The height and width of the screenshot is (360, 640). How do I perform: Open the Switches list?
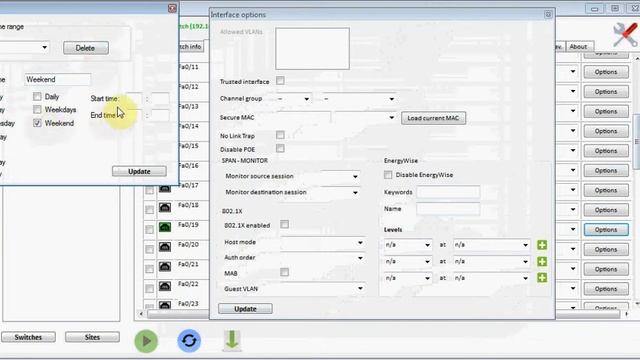pyautogui.click(x=28, y=337)
